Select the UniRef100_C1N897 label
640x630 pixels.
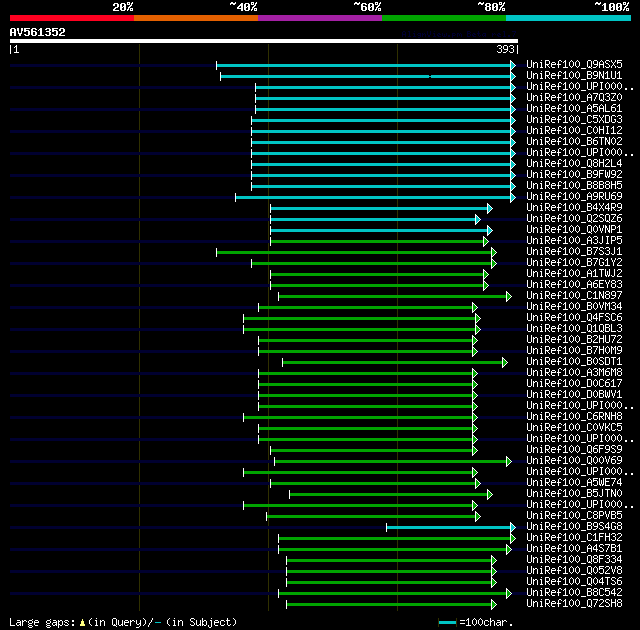[574, 296]
